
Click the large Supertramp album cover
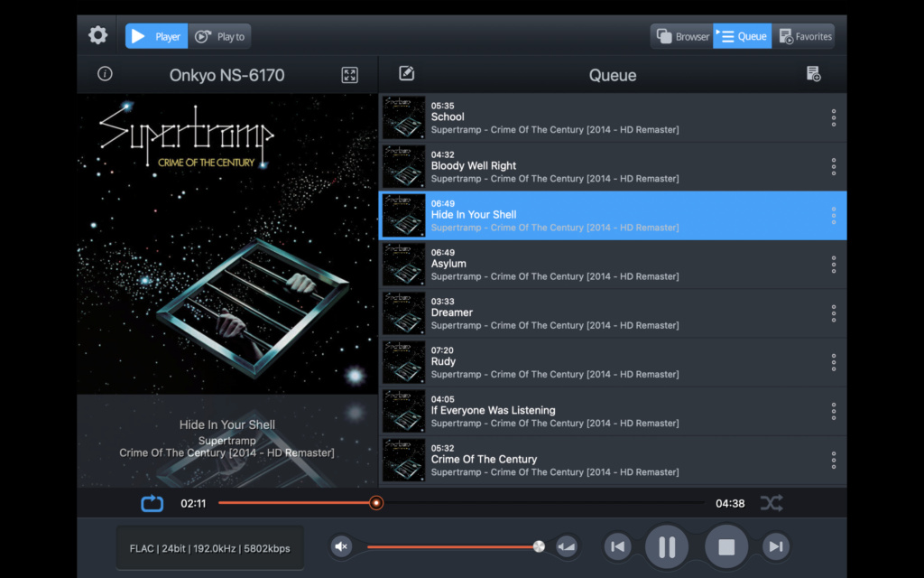click(x=226, y=243)
